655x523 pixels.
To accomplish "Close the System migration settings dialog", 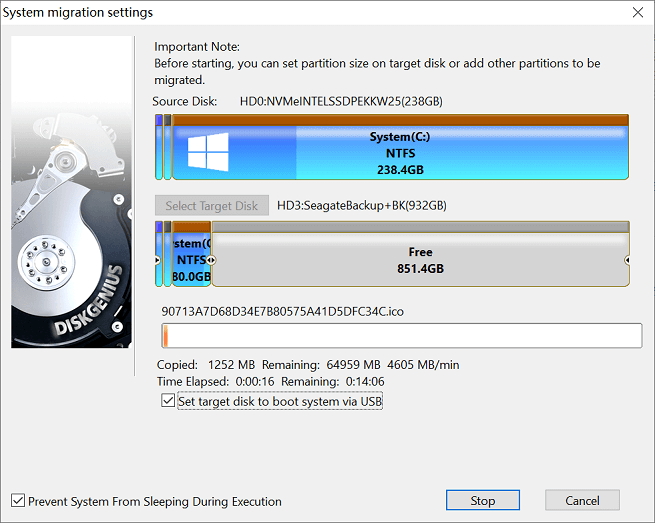I will point(637,12).
